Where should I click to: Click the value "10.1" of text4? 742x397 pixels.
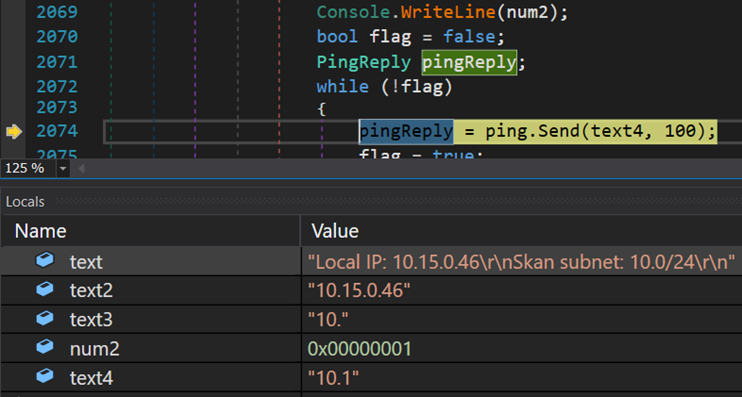tap(333, 379)
